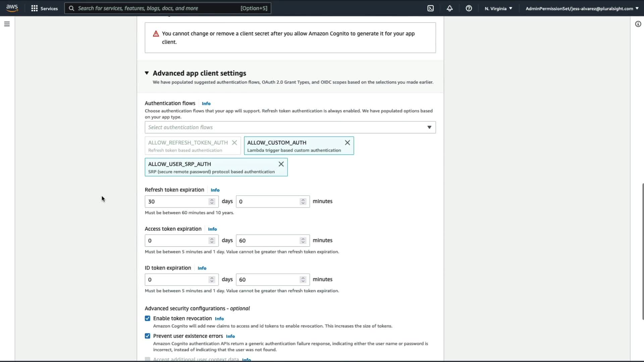Open the Select authentication flows dropdown

click(x=290, y=127)
